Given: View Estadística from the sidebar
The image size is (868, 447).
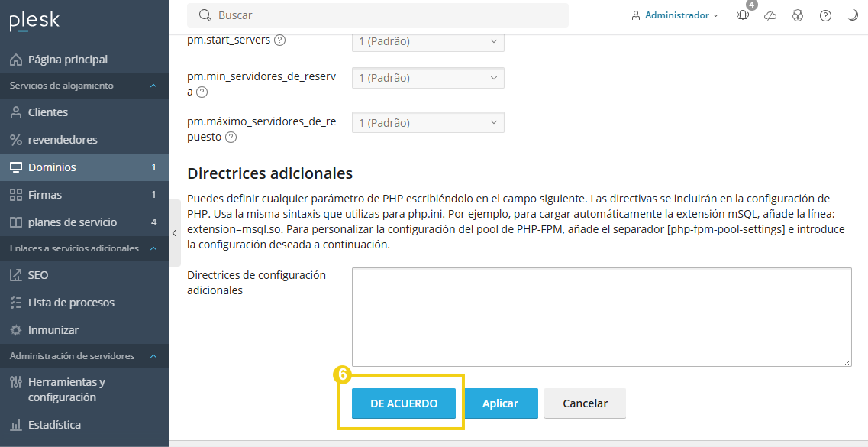Looking at the screenshot, I should tap(53, 424).
